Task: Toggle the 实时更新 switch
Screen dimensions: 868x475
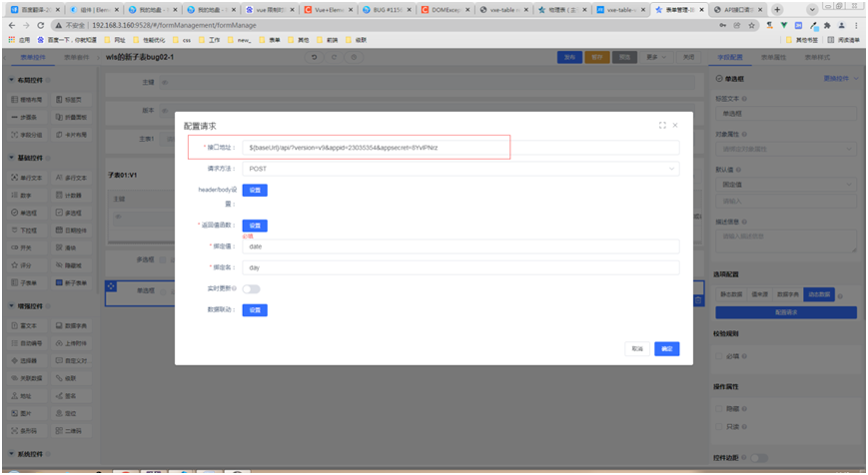Action: 251,288
